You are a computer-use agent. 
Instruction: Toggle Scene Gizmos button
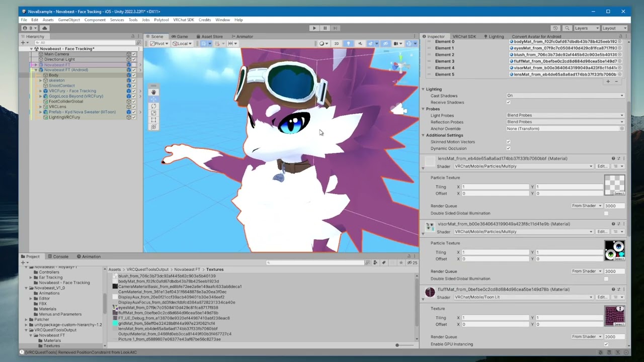(410, 44)
